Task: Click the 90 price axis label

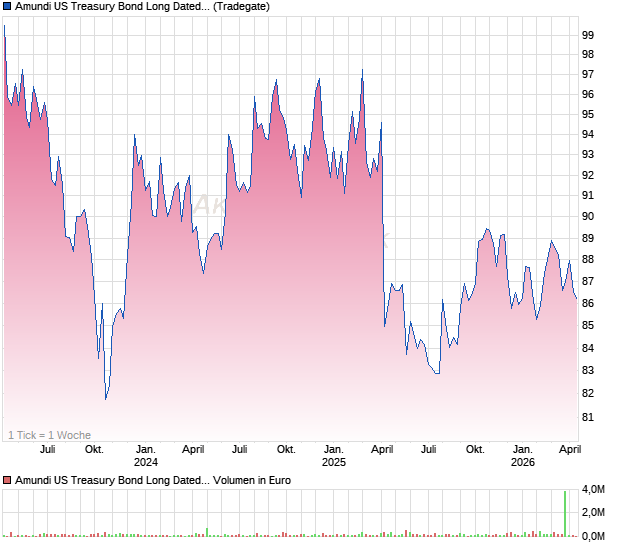Action: point(588,216)
